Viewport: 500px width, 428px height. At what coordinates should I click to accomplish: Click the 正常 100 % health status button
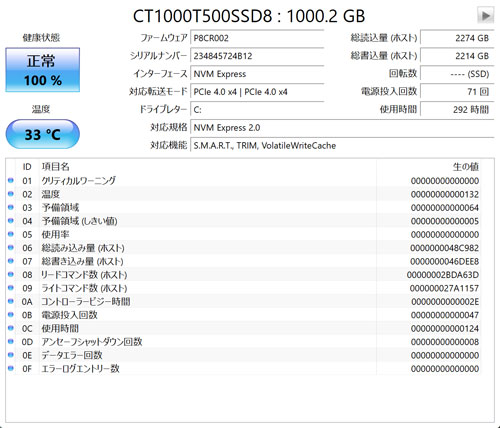tap(43, 70)
